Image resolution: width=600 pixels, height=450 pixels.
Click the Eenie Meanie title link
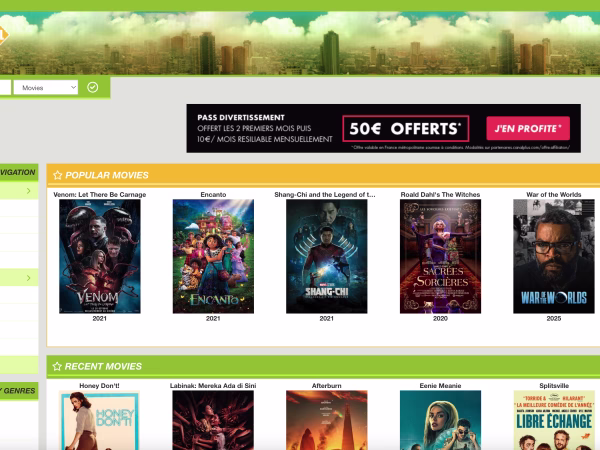click(x=440, y=385)
